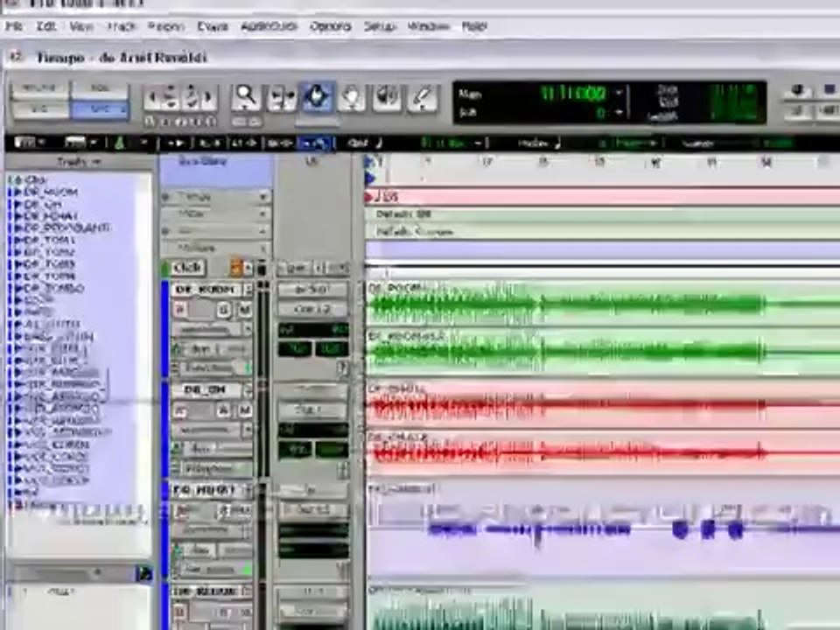Open the Edit menu
This screenshot has width=840, height=630.
tap(46, 26)
